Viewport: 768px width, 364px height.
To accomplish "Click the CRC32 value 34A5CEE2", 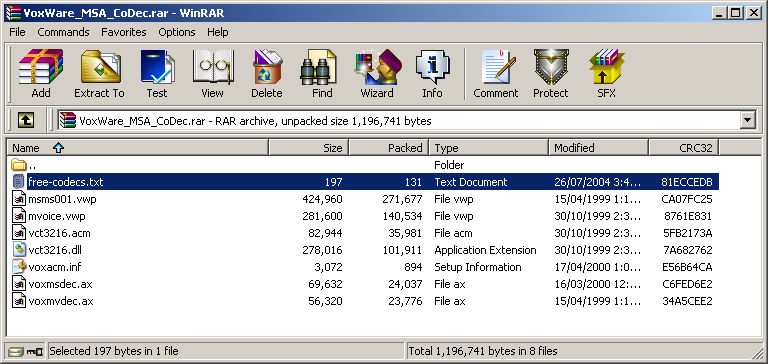I will pyautogui.click(x=687, y=301).
